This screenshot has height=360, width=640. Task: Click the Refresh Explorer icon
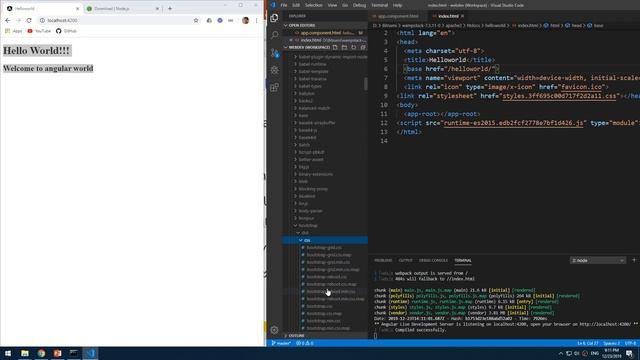click(354, 47)
